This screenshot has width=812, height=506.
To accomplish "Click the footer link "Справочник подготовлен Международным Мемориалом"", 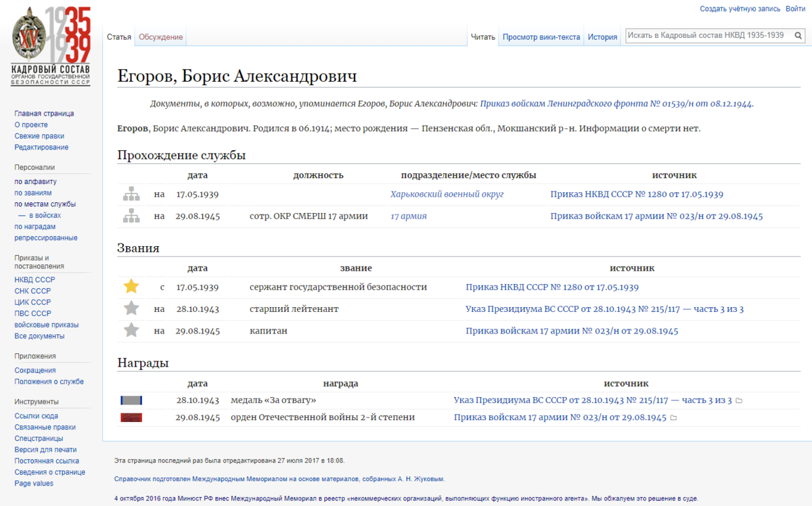I will click(279, 479).
